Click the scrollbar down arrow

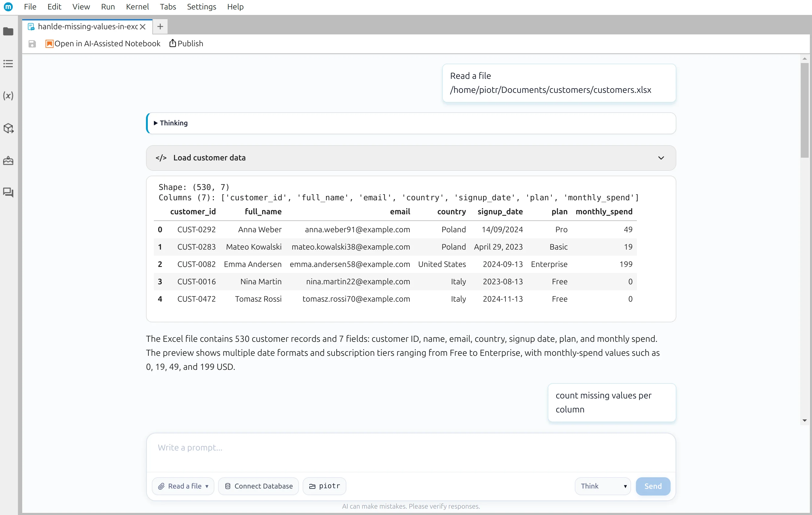point(805,421)
